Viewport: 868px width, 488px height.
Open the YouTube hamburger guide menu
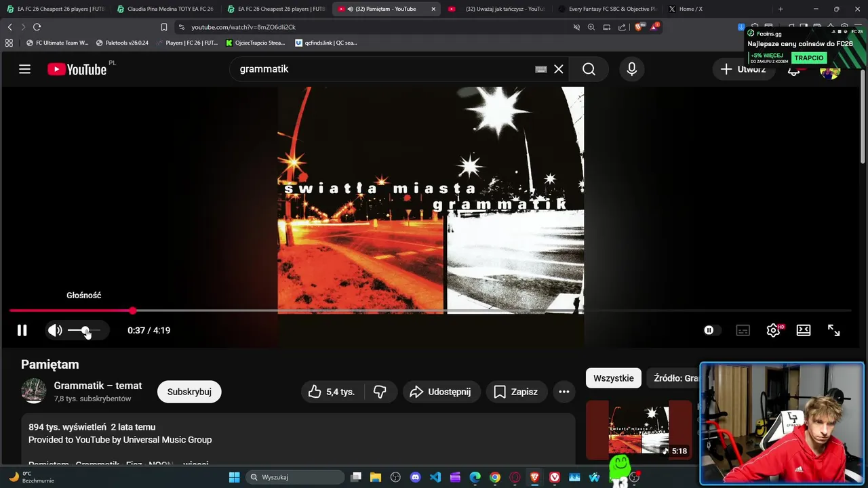[x=24, y=69]
